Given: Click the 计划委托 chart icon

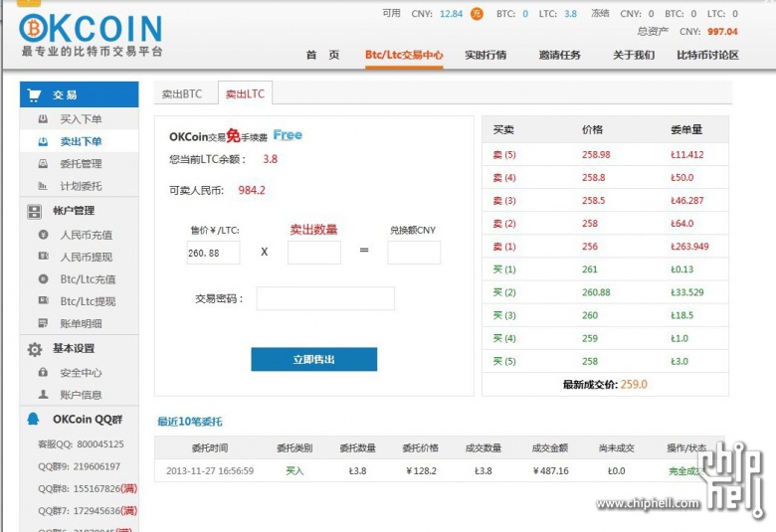Looking at the screenshot, I should pyautogui.click(x=43, y=186).
